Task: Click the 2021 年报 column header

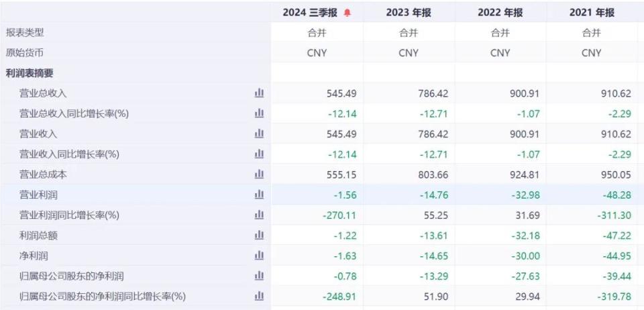Action: pos(592,13)
